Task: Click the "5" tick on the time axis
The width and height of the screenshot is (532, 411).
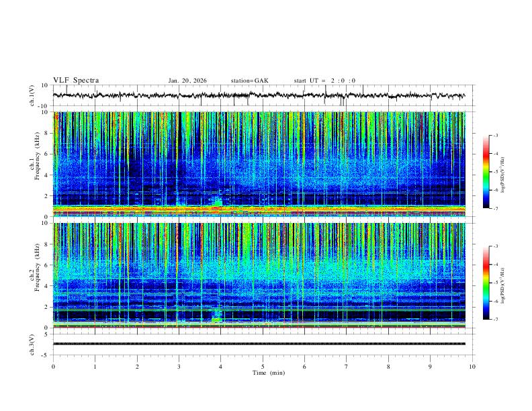Action: [263, 367]
